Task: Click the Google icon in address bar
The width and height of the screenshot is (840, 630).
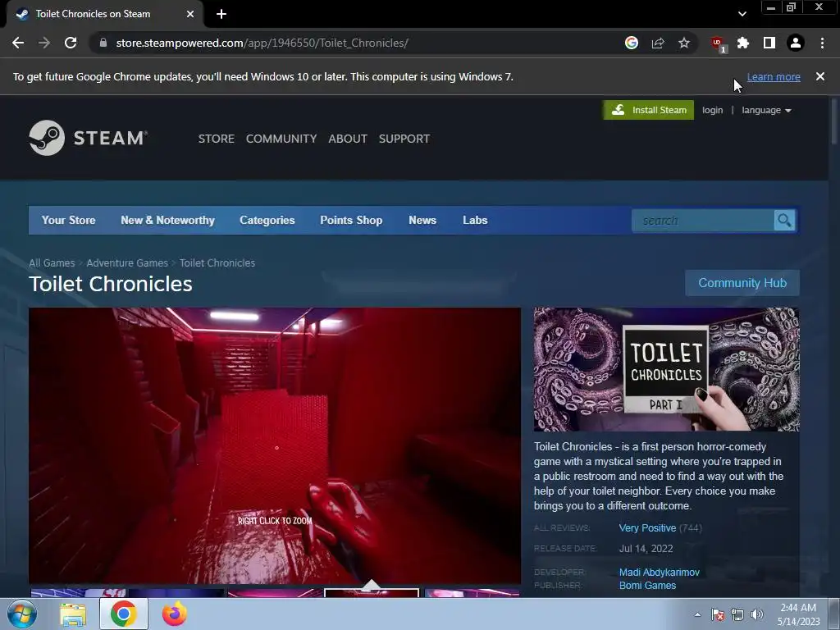Action: 632,43
